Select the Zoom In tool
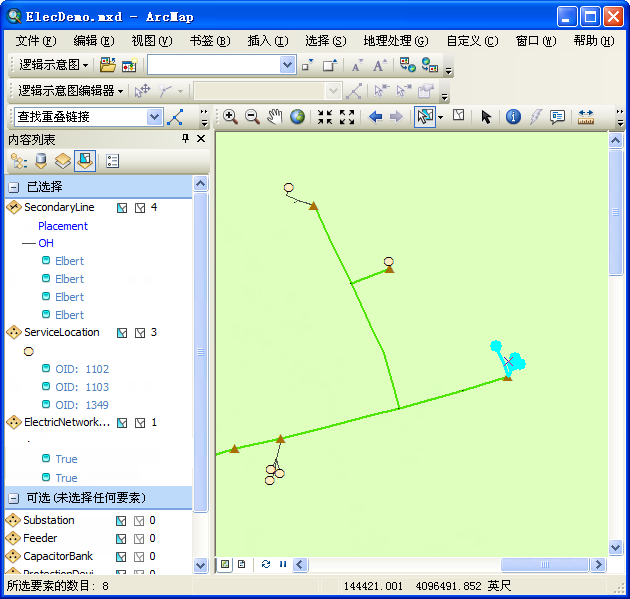 tap(230, 117)
